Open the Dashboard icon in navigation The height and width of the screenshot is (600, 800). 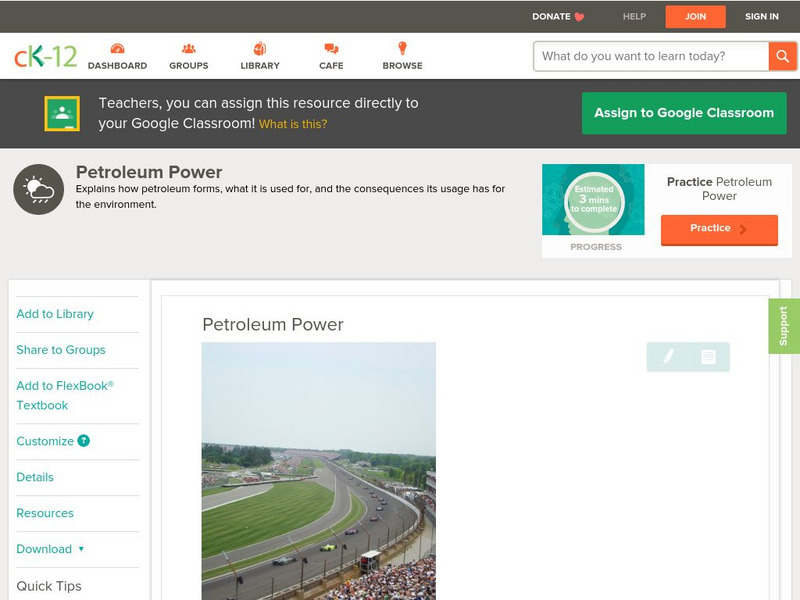[x=117, y=49]
